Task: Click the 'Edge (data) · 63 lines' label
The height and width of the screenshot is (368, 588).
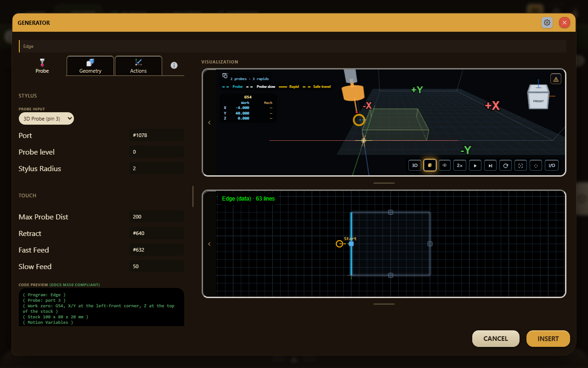Action: [x=249, y=199]
